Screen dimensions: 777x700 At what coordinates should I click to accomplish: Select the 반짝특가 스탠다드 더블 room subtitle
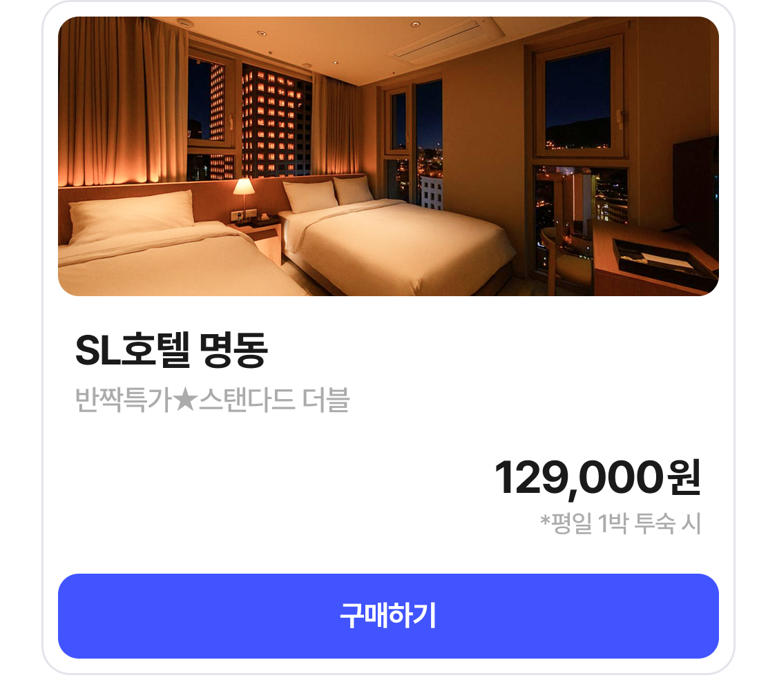(213, 400)
